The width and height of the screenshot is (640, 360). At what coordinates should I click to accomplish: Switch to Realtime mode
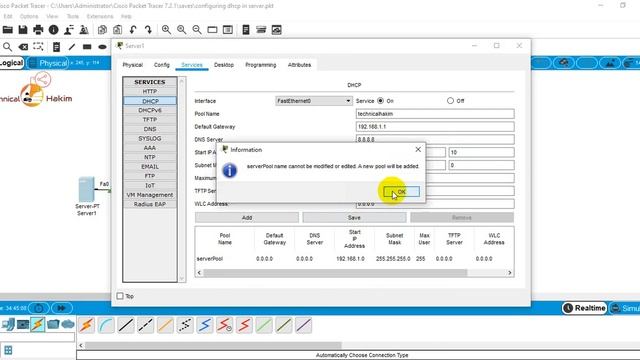[x=585, y=308]
